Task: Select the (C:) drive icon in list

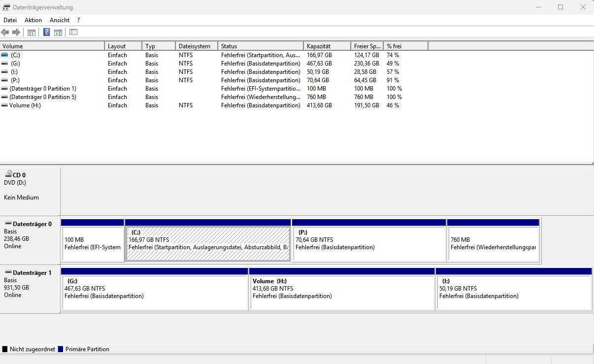Action: click(x=4, y=55)
